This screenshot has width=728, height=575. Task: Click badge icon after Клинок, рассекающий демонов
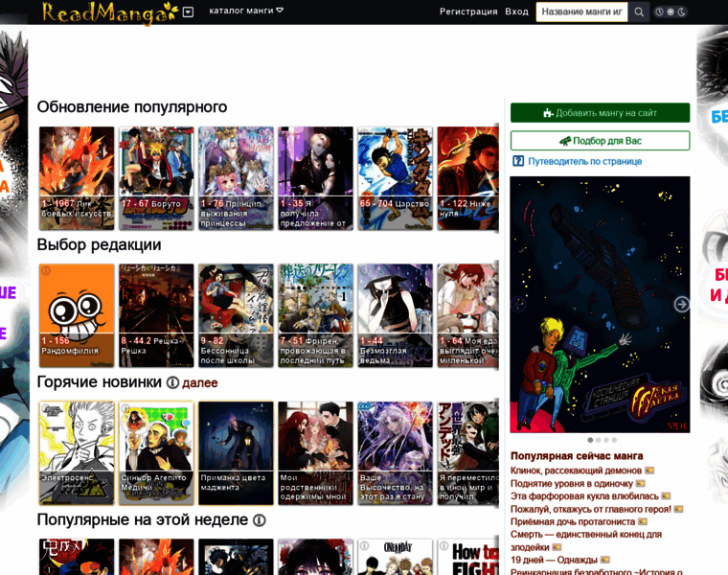(649, 471)
